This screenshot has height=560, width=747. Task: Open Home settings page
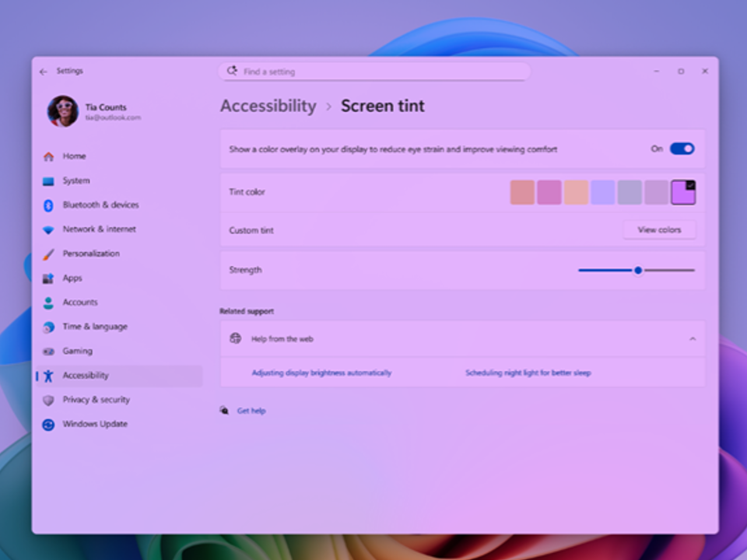coord(119,156)
